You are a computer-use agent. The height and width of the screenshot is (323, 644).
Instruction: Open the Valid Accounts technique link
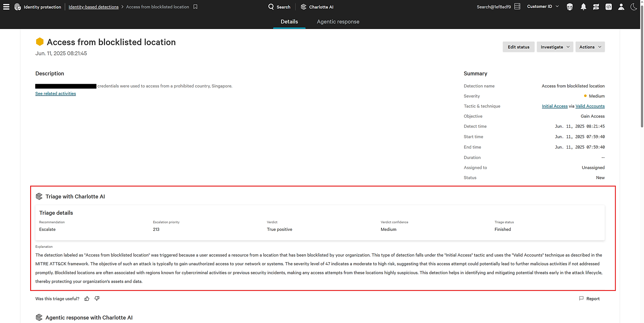coord(590,106)
